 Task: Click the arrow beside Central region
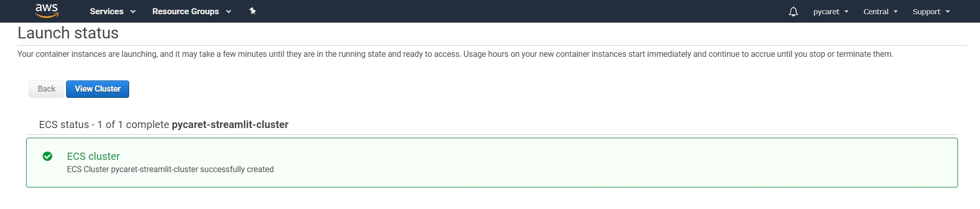[x=895, y=12]
